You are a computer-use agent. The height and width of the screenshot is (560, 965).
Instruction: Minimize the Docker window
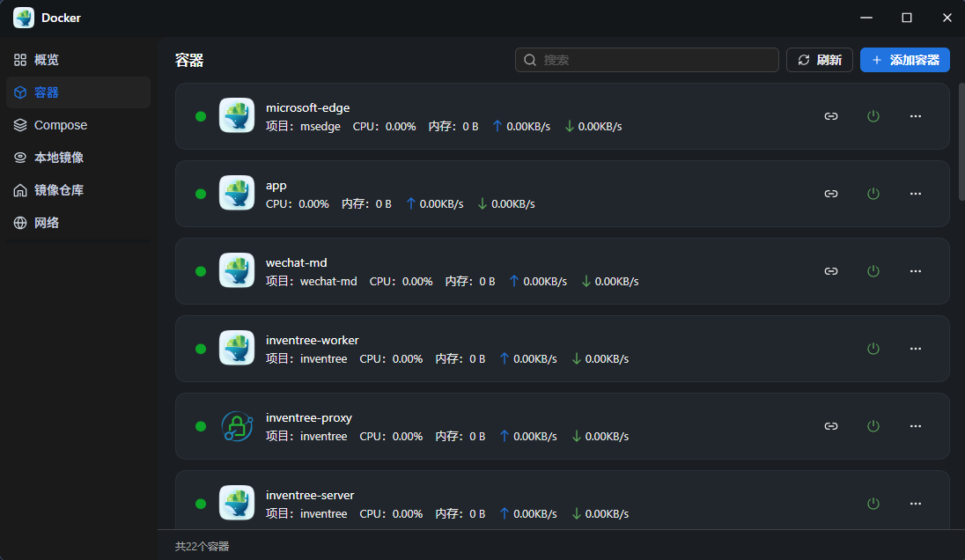tap(866, 18)
